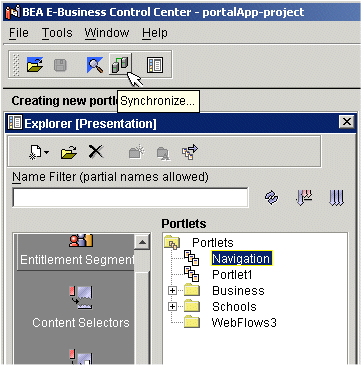Click the refresh arrows icon beside filter
Viewport: 361px width, 365px height.
pos(272,198)
